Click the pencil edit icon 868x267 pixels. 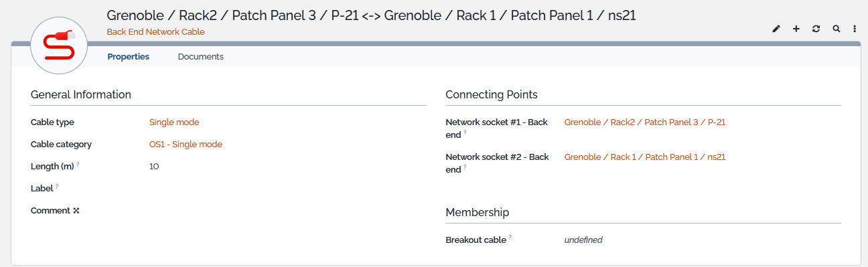[x=776, y=29]
